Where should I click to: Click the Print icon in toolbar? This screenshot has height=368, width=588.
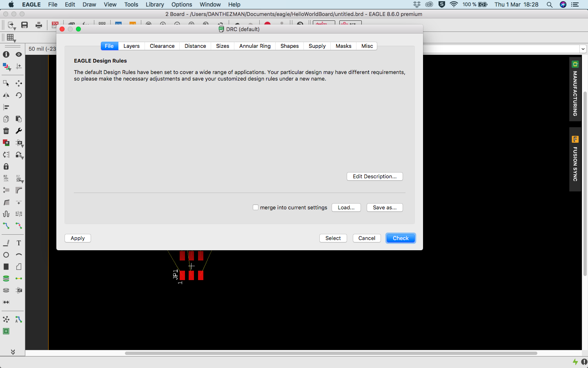[39, 25]
